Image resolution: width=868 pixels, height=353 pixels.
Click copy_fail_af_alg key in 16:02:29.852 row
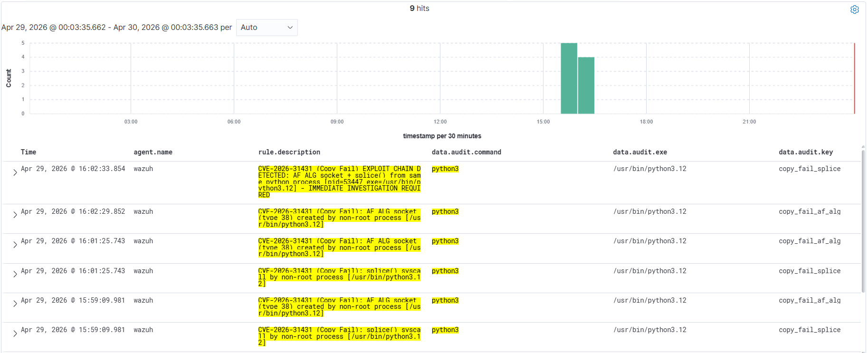coord(810,211)
